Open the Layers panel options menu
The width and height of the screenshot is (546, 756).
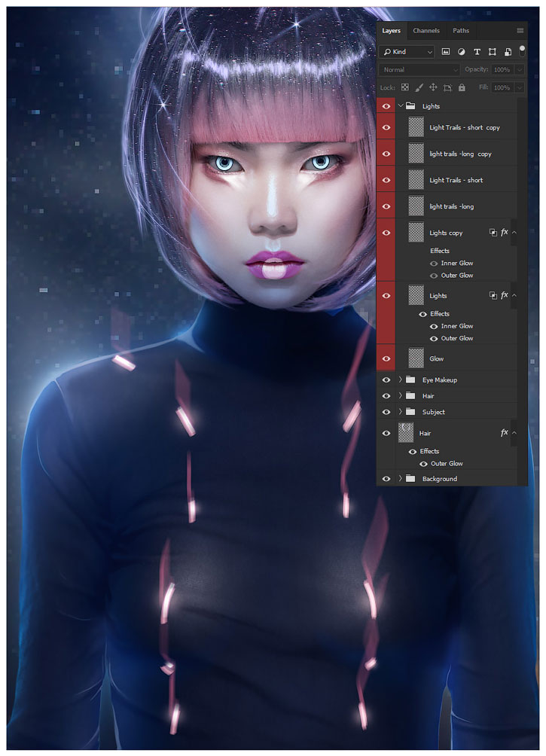point(520,31)
